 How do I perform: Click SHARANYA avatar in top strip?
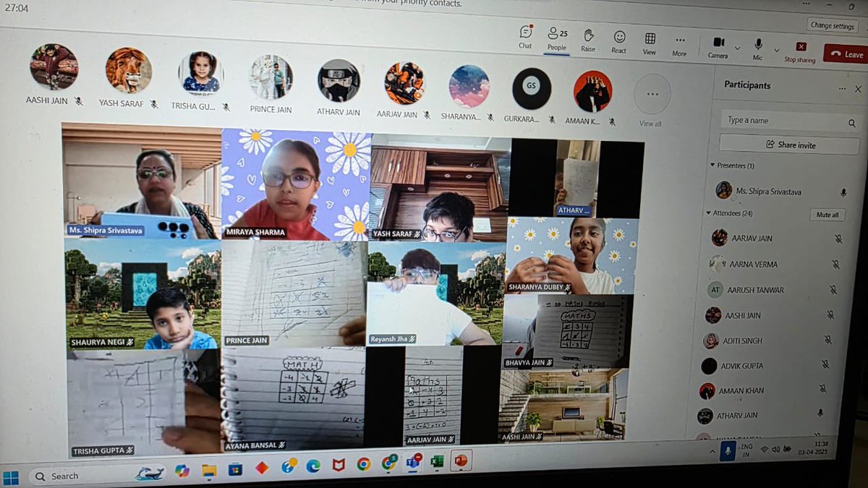(469, 86)
